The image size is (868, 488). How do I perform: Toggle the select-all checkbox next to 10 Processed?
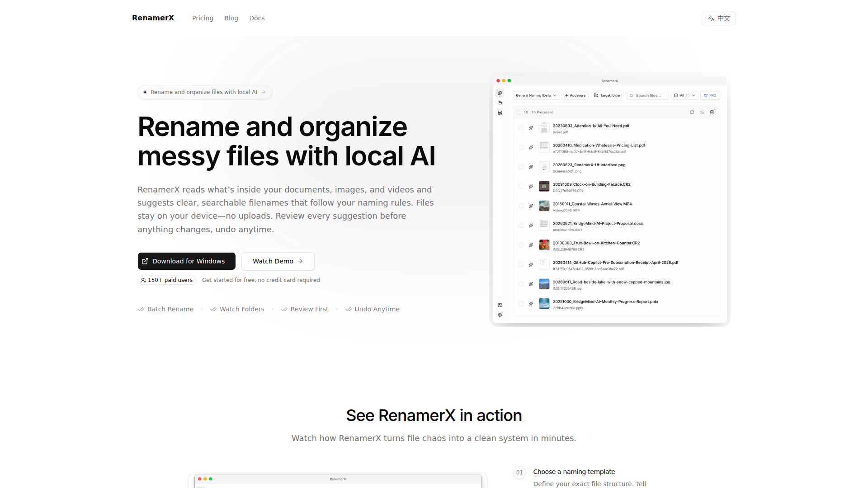coord(519,112)
